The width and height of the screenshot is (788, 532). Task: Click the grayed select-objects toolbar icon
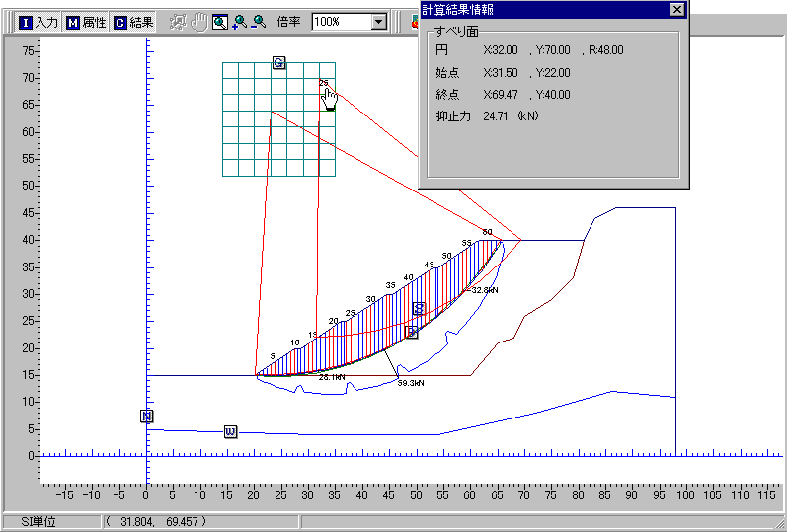click(178, 22)
